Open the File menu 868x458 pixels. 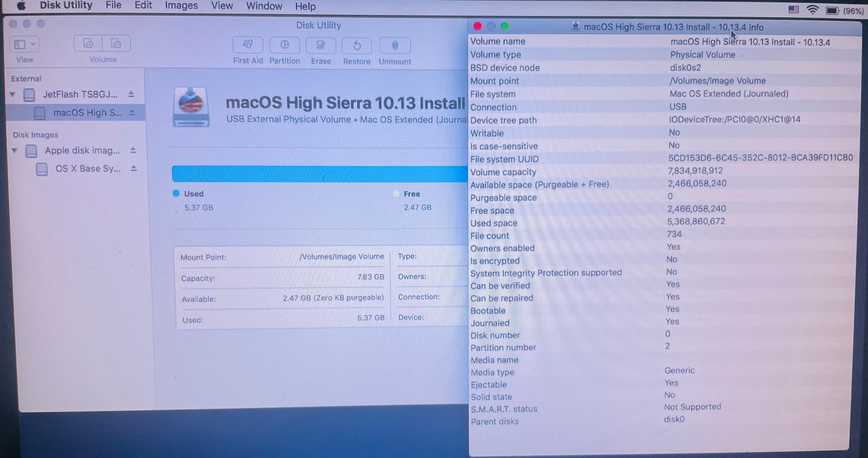113,6
